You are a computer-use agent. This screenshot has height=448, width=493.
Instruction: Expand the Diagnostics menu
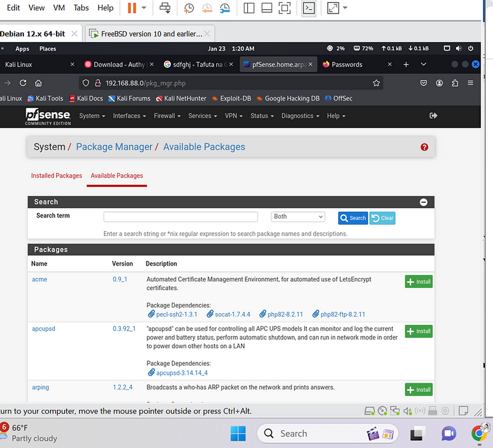[x=300, y=116]
